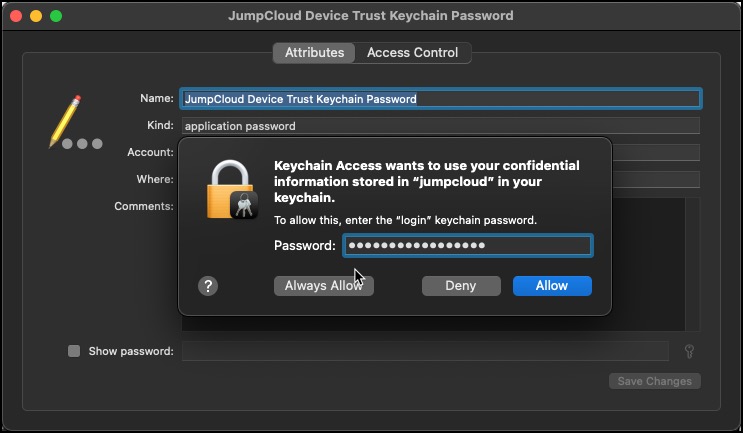Screen dimensions: 743x433
Task: Close the window with the red button
Action: pyautogui.click(x=16, y=16)
